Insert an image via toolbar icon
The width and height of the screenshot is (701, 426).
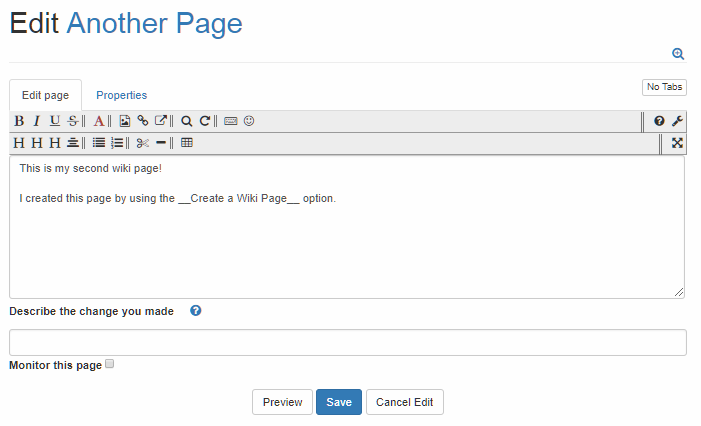coord(125,121)
